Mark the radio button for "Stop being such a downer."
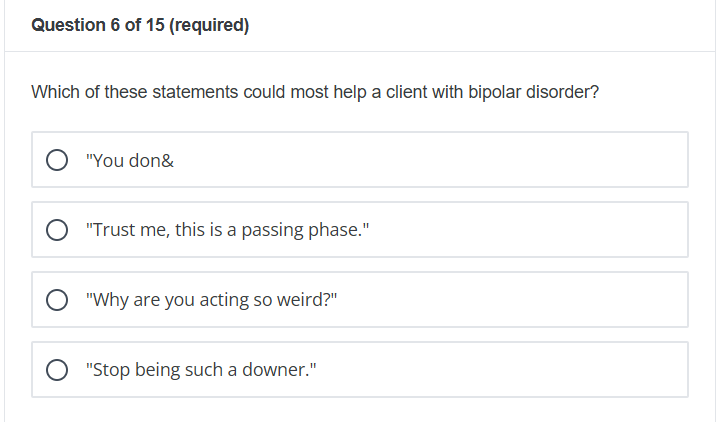The image size is (724, 422). coord(57,370)
